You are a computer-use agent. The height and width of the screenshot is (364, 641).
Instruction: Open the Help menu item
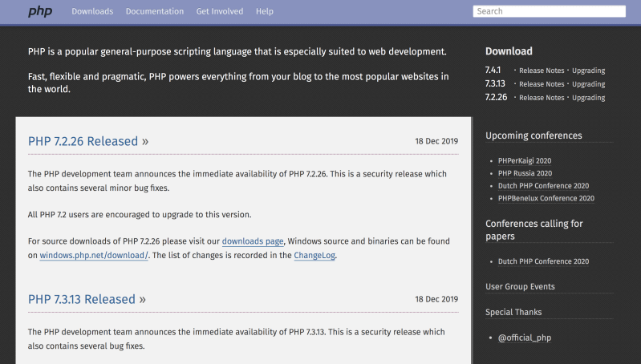(x=265, y=11)
